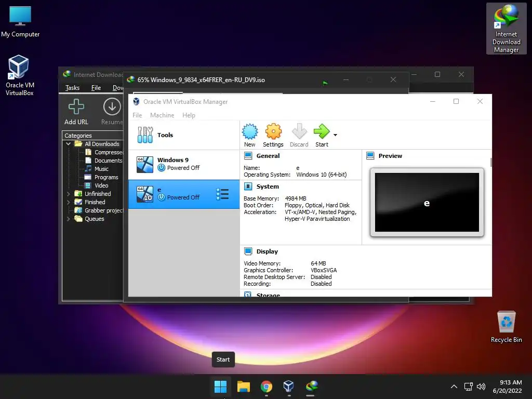The height and width of the screenshot is (399, 532).
Task: Expand the Queues category
Action: [x=68, y=219]
